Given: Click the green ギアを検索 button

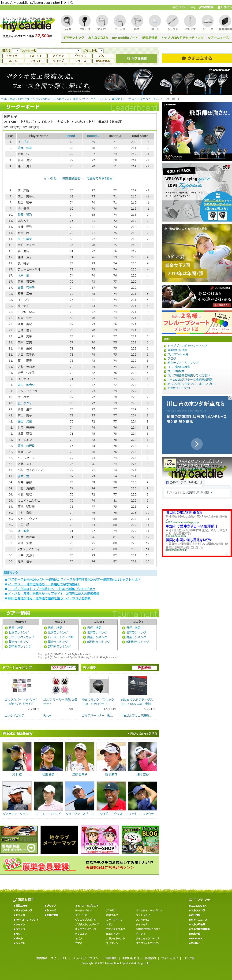Looking at the screenshot, I should click(137, 58).
